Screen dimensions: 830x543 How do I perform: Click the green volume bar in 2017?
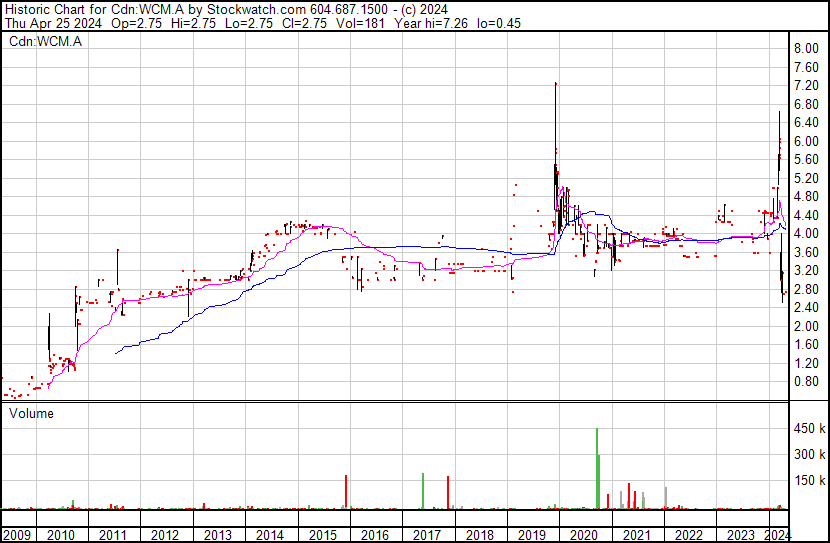tap(423, 490)
